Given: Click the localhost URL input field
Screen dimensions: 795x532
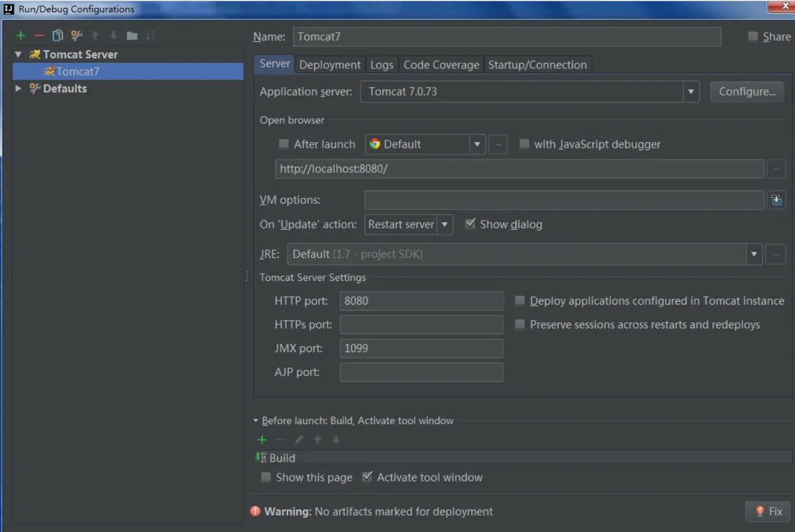Looking at the screenshot, I should [520, 169].
